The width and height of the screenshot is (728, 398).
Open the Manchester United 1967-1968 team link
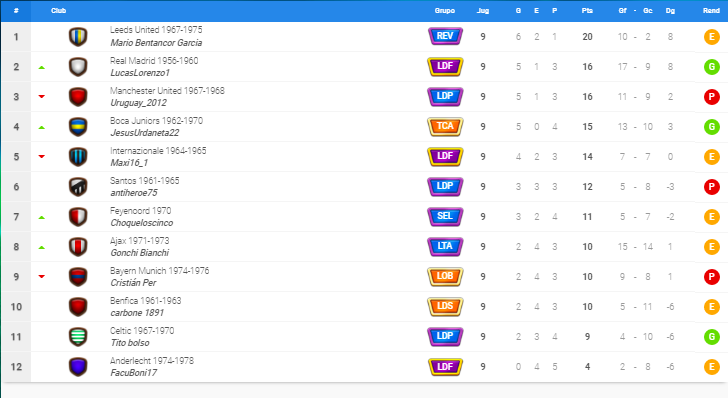(167, 91)
